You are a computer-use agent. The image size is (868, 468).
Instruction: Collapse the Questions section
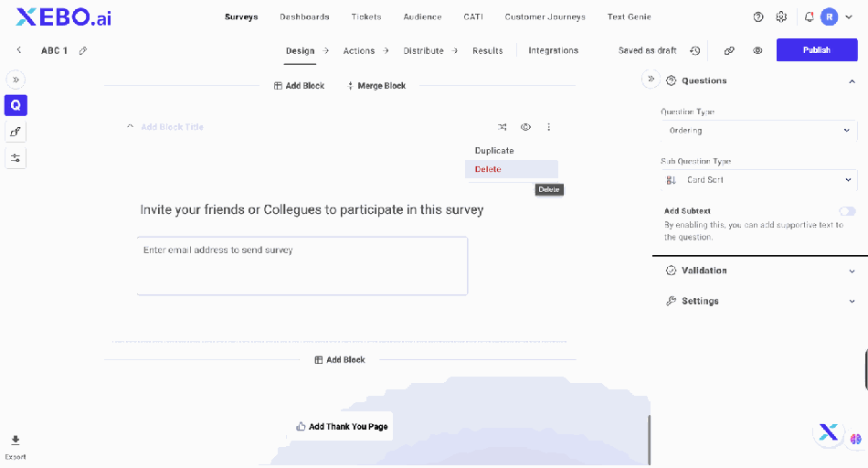(x=852, y=80)
